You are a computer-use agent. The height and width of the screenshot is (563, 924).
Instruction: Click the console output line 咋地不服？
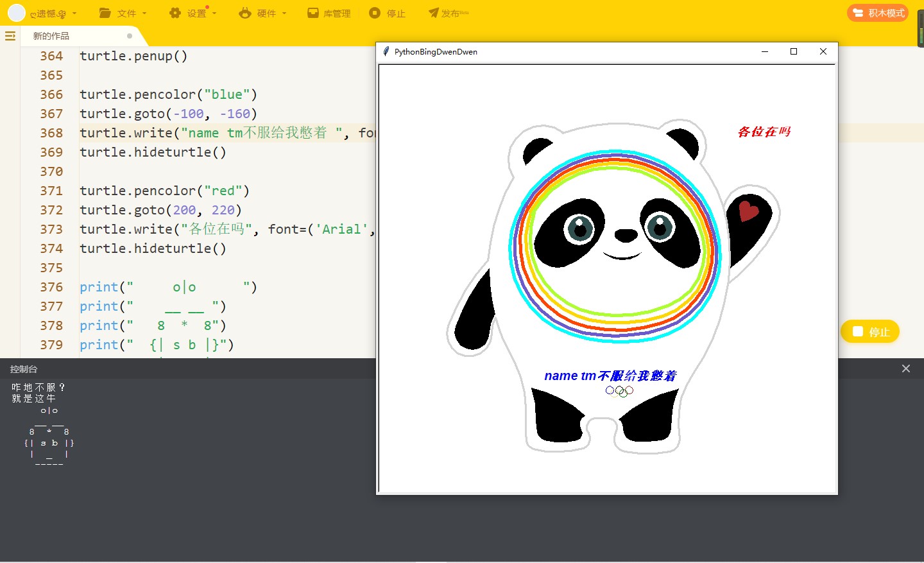click(x=38, y=387)
